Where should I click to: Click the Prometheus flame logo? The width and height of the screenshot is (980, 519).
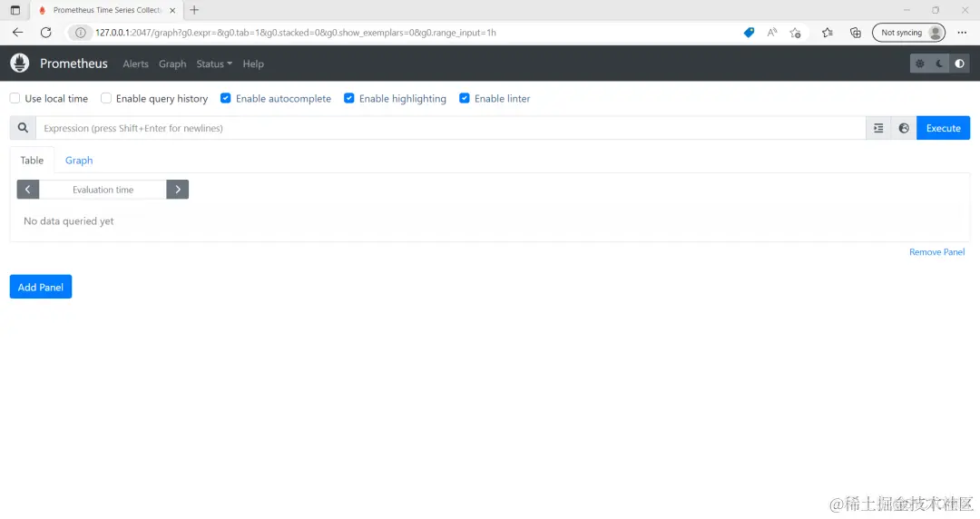coord(19,64)
